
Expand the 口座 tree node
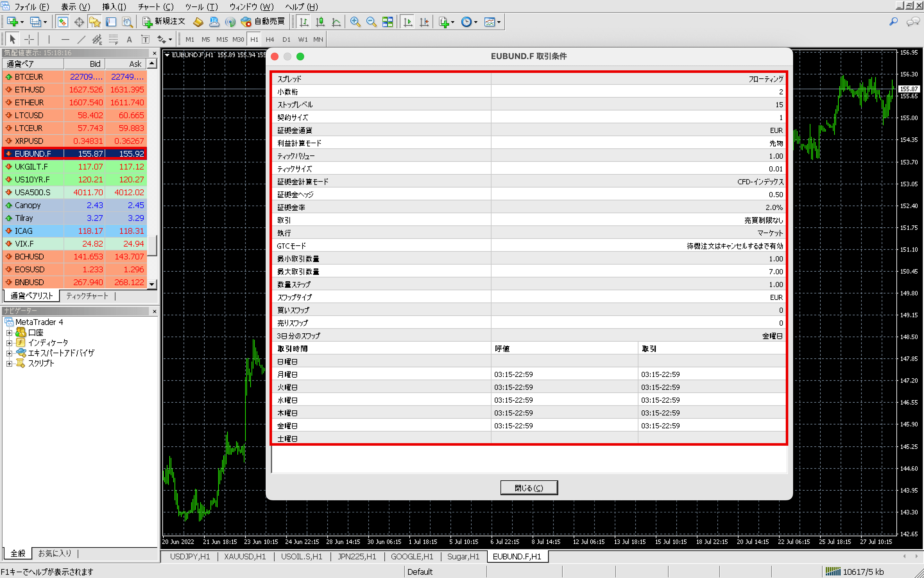(9, 333)
